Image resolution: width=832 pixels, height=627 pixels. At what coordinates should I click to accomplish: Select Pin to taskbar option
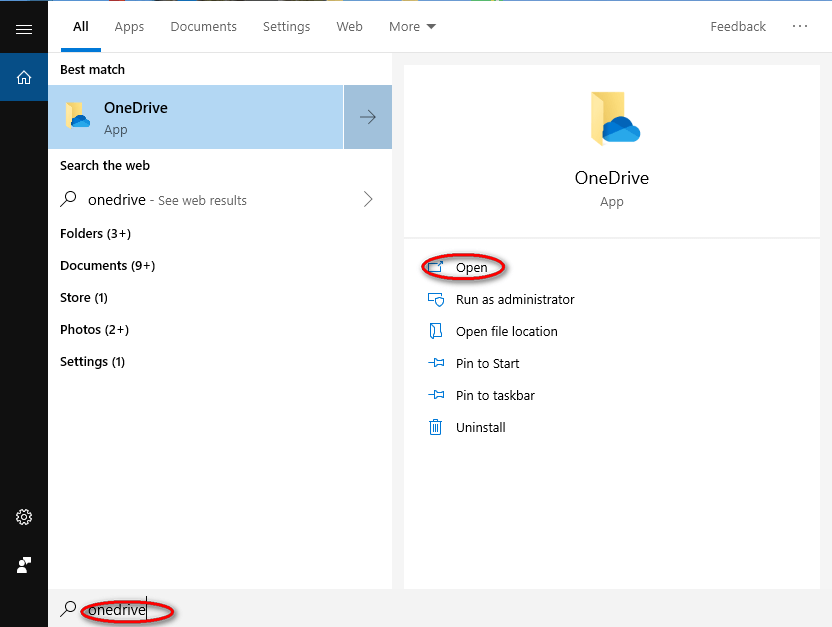coord(494,395)
